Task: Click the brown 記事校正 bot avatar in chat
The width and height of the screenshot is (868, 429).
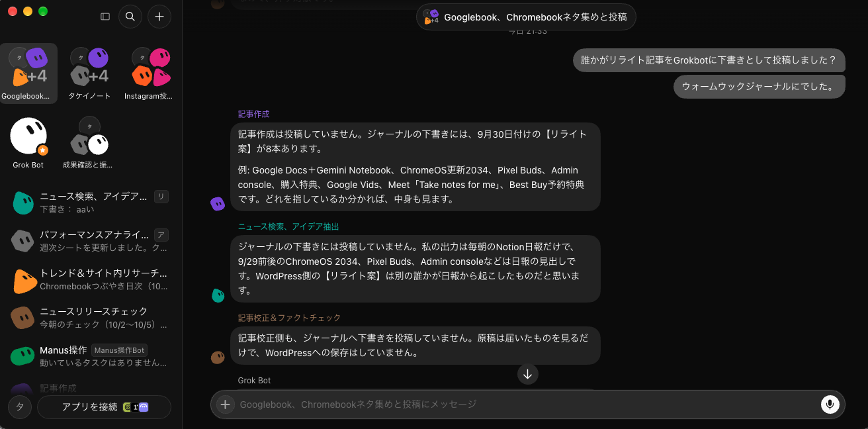Action: pos(218,358)
